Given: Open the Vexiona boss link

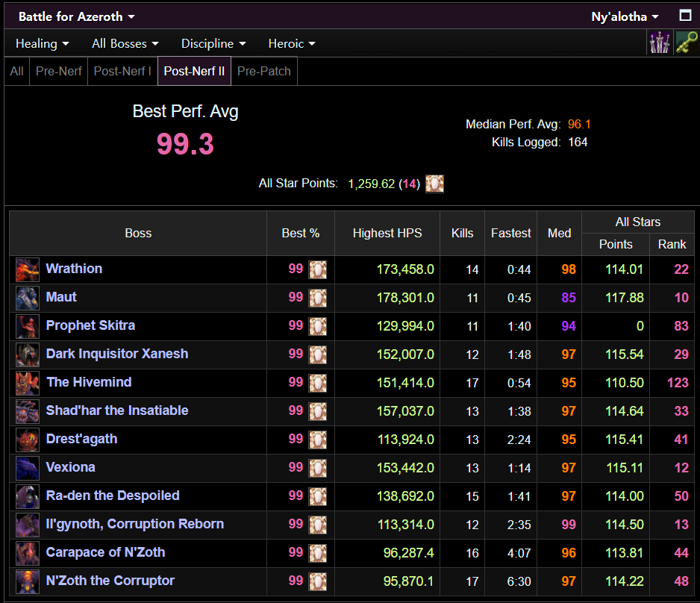Looking at the screenshot, I should (71, 467).
